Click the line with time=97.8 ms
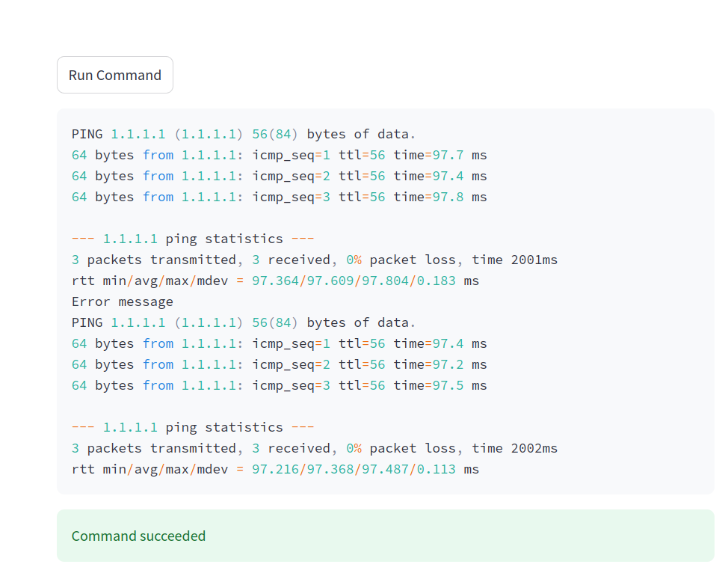Viewport: 728px width, 582px height. pyautogui.click(x=279, y=197)
